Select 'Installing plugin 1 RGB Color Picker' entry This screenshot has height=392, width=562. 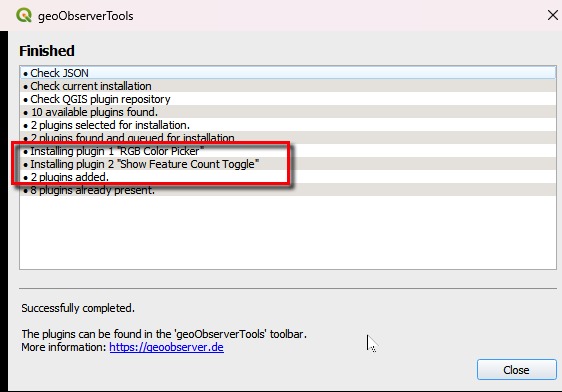tap(288, 151)
